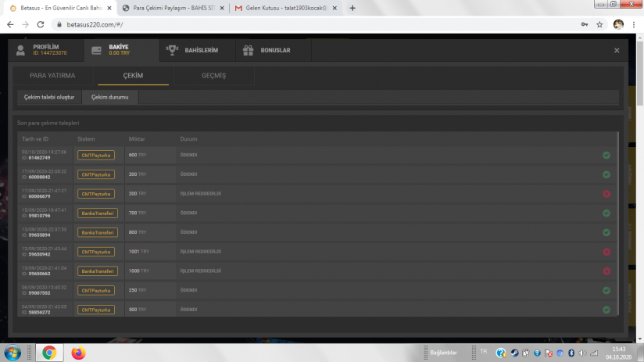Close the Betasus browser tab
Screen dimensions: 644x362
tap(109, 8)
